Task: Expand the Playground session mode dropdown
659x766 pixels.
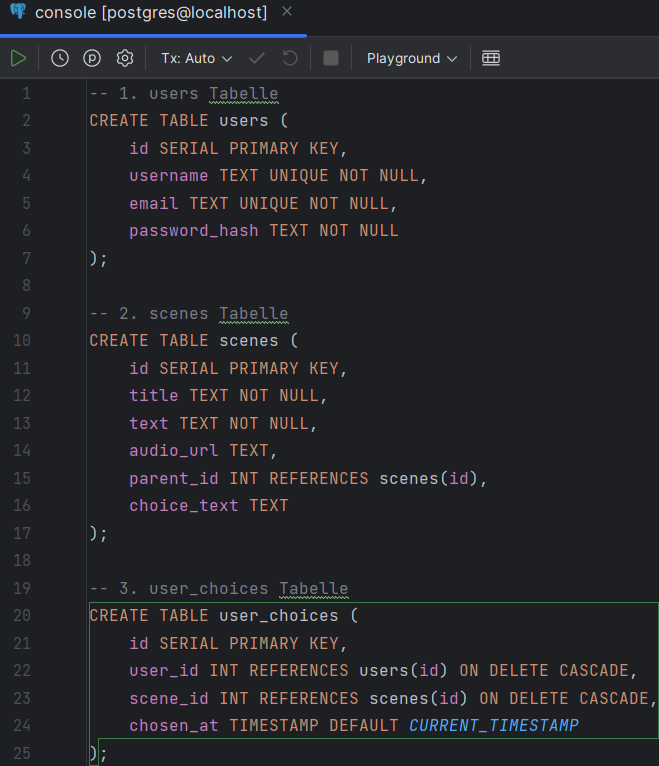Action: pyautogui.click(x=411, y=58)
